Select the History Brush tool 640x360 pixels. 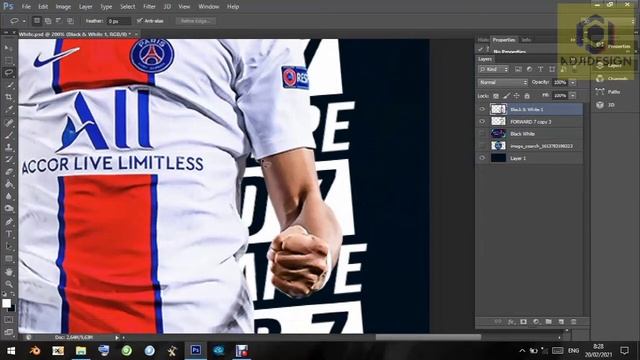9,160
